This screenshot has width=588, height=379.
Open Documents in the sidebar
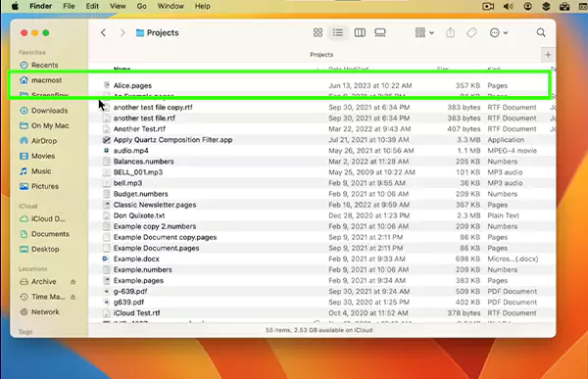[44, 234]
